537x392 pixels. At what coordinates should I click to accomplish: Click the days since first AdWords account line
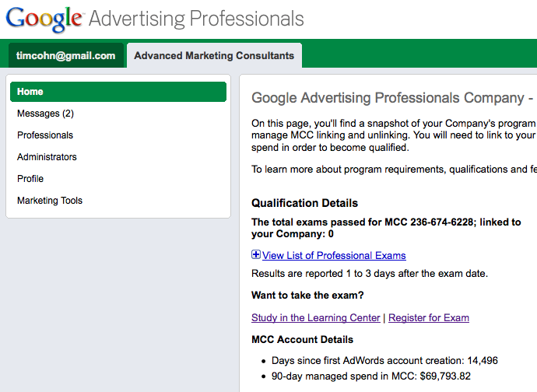(x=384, y=361)
